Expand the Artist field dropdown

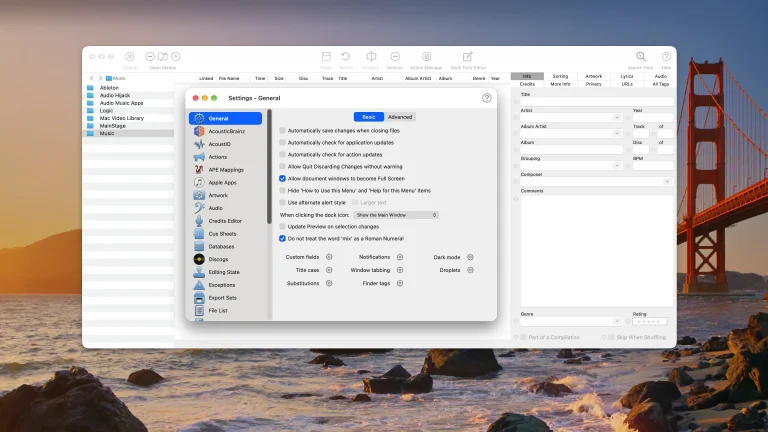tap(617, 118)
